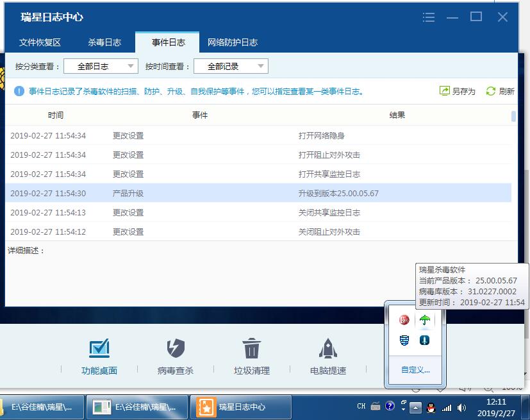Click the 垃圾清理 label
This screenshot has width=530, height=420.
click(252, 371)
